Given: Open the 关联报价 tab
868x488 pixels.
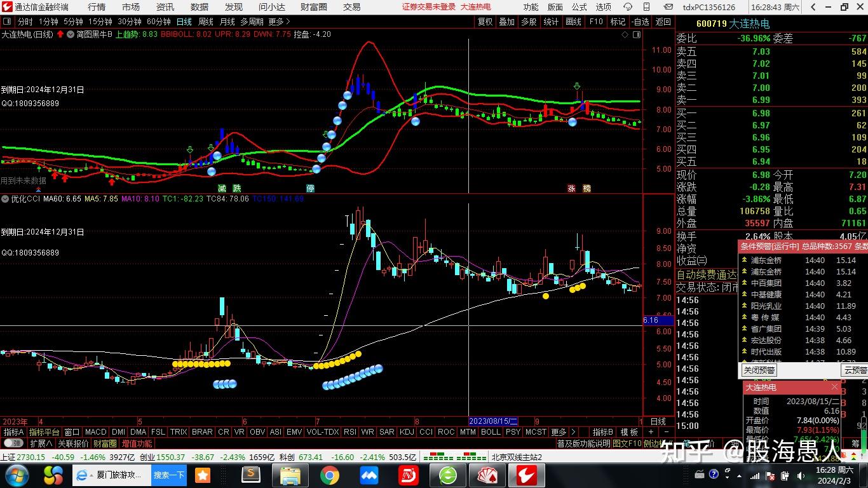Looking at the screenshot, I should 73,444.
